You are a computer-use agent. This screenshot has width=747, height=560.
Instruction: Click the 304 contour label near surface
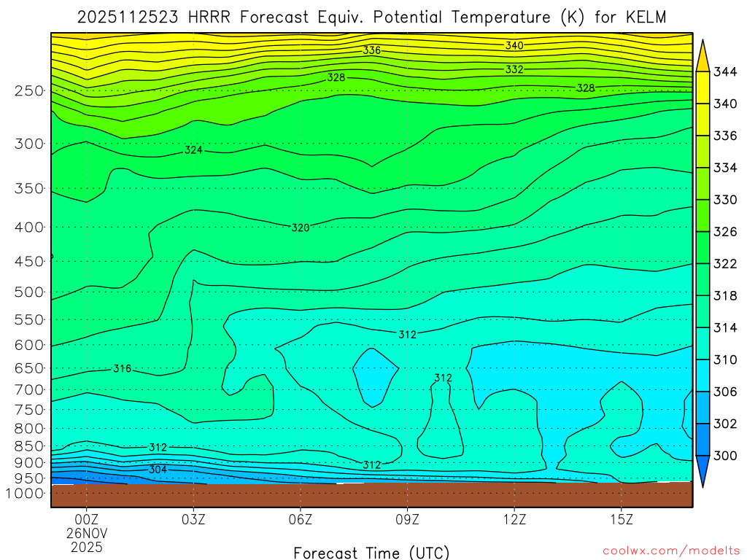point(158,470)
